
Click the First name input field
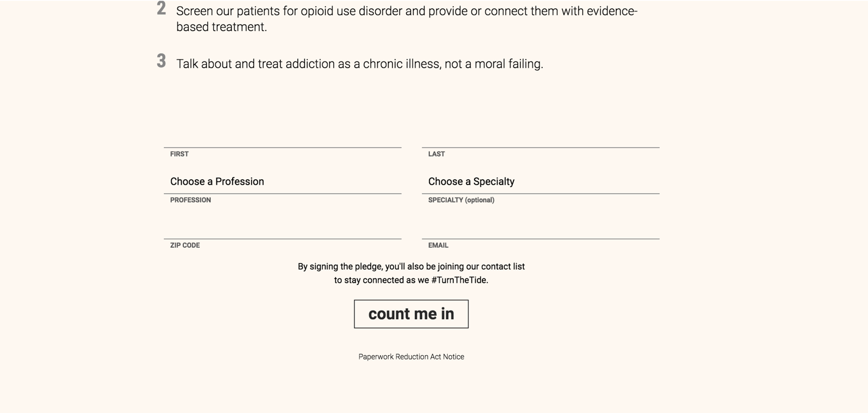(x=282, y=137)
